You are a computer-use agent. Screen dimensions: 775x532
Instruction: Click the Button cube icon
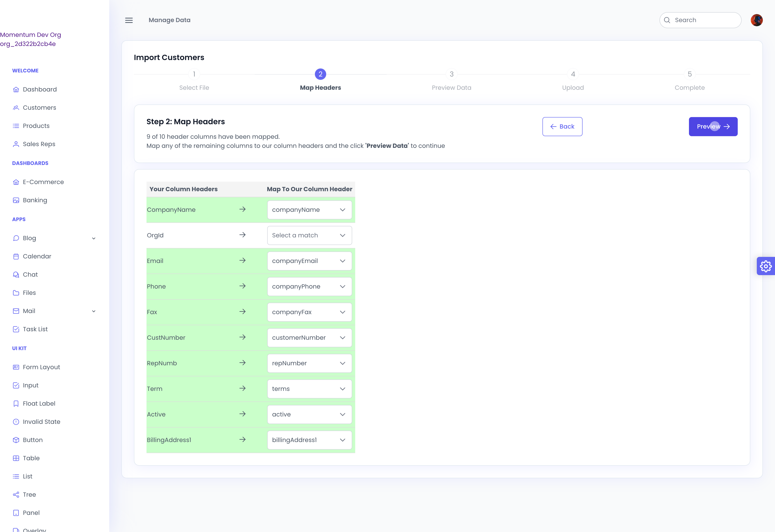tap(16, 440)
